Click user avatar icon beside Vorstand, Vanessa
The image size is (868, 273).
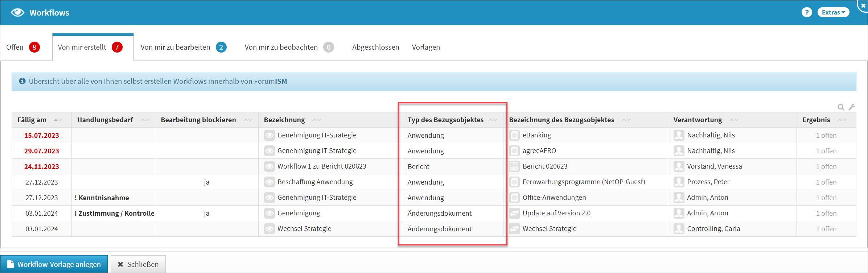tap(678, 166)
